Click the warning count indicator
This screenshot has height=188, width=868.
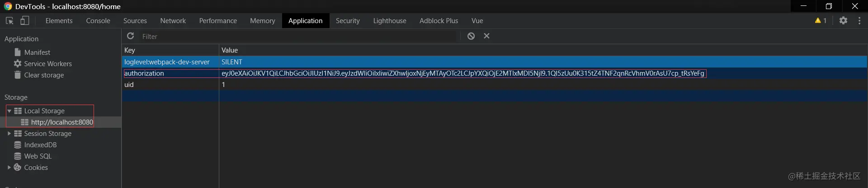tap(821, 20)
